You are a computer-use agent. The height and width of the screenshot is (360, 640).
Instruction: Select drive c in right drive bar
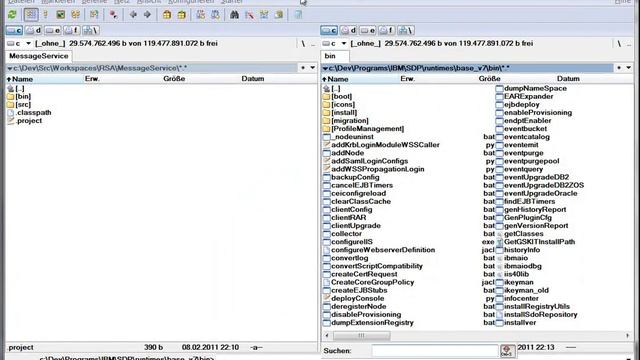[x=329, y=30]
